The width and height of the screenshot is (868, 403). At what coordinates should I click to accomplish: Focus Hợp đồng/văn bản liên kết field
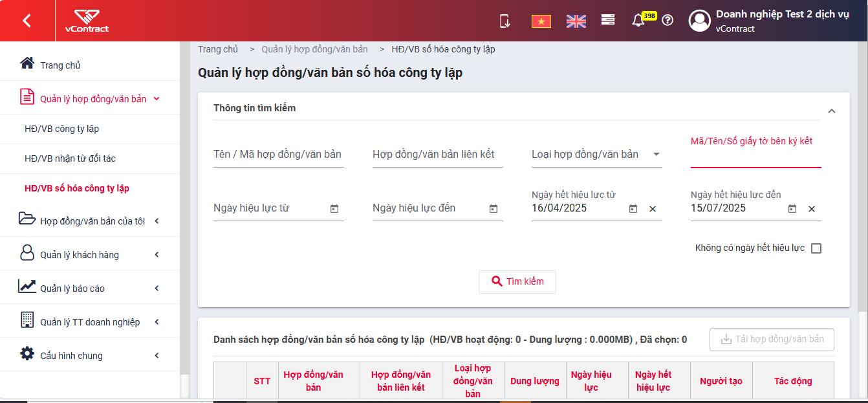438,154
